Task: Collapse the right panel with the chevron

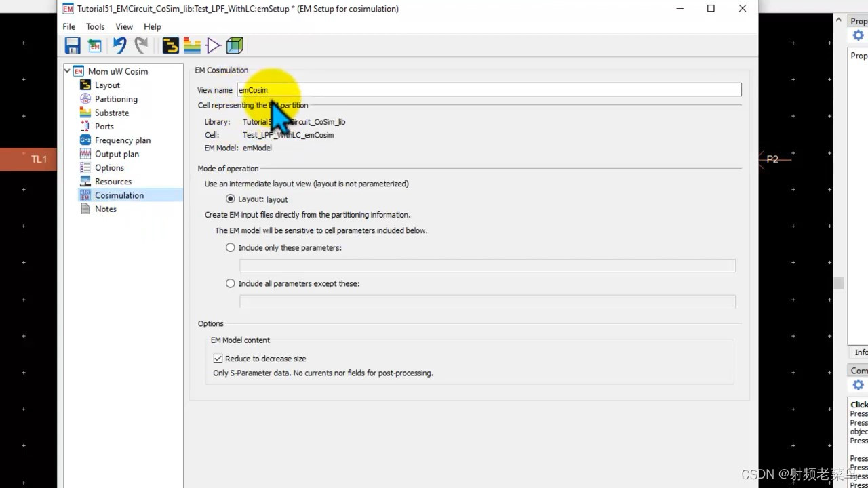Action: coord(838,20)
